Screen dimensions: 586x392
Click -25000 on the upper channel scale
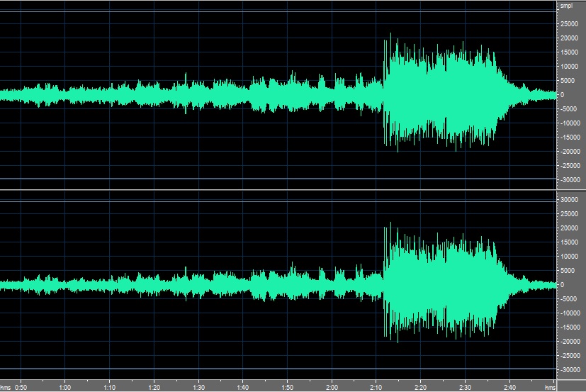coord(569,166)
